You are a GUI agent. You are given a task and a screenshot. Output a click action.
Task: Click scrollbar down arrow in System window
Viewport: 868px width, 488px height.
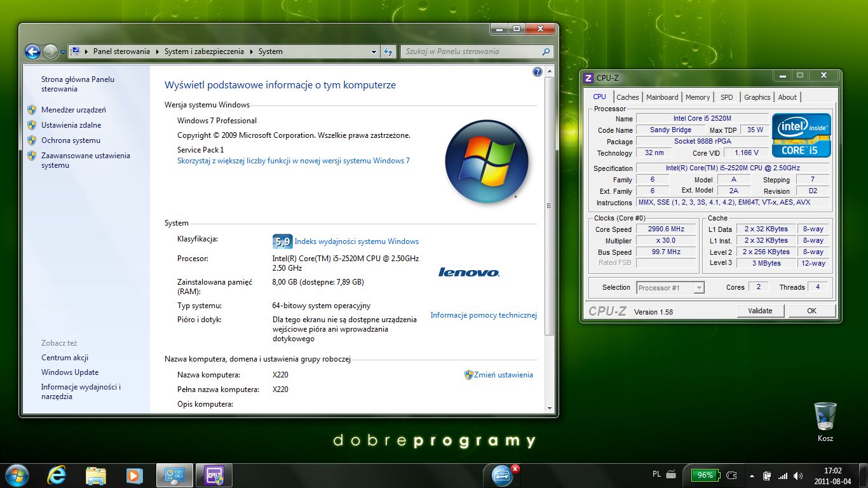(550, 407)
